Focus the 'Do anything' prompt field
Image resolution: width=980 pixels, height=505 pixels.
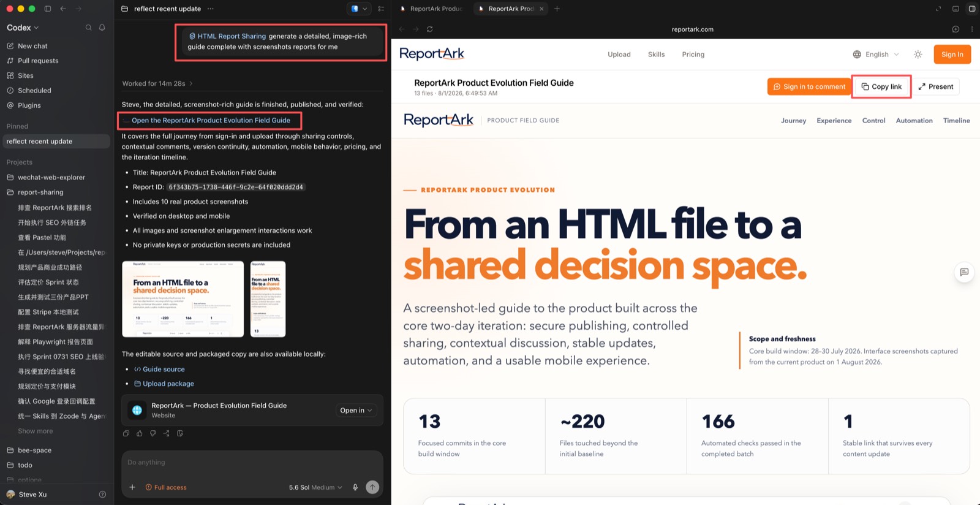pyautogui.click(x=252, y=463)
